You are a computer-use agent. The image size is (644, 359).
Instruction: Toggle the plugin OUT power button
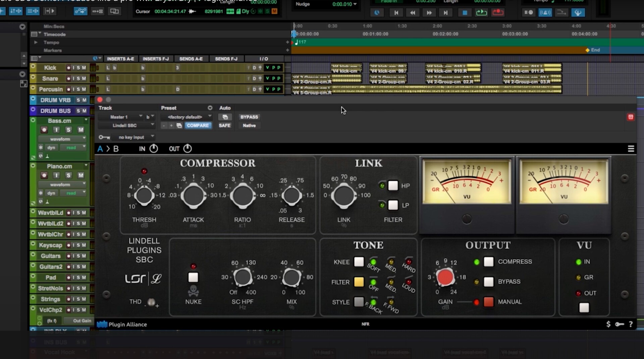pos(187,148)
